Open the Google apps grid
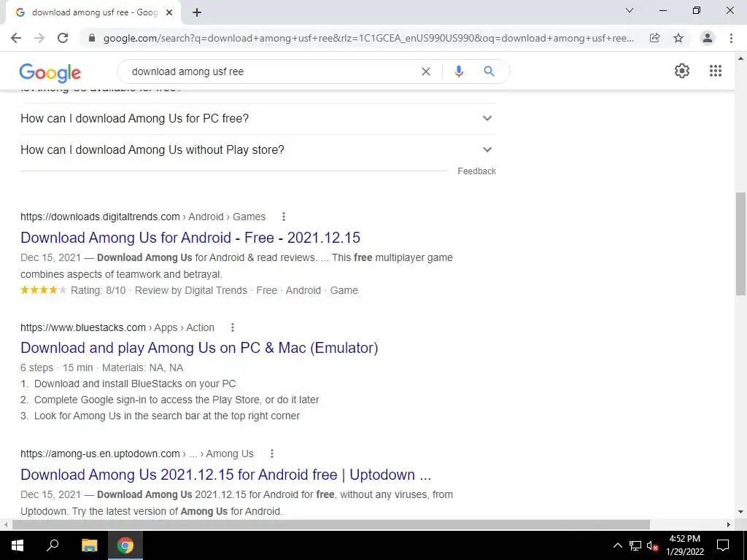This screenshot has height=560, width=747. [716, 71]
